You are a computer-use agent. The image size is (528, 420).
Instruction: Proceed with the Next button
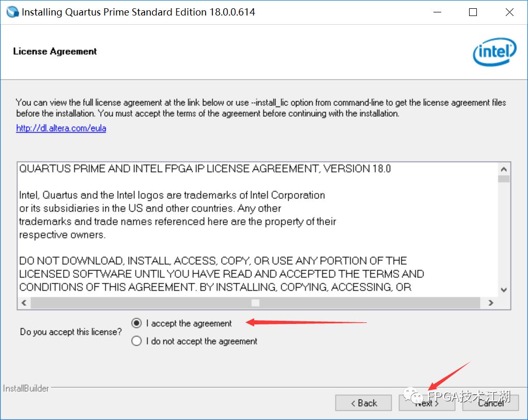point(427,403)
